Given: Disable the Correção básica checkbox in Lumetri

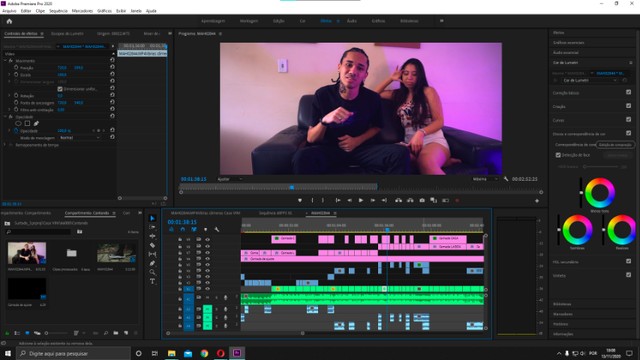Looking at the screenshot, I should 628,92.
